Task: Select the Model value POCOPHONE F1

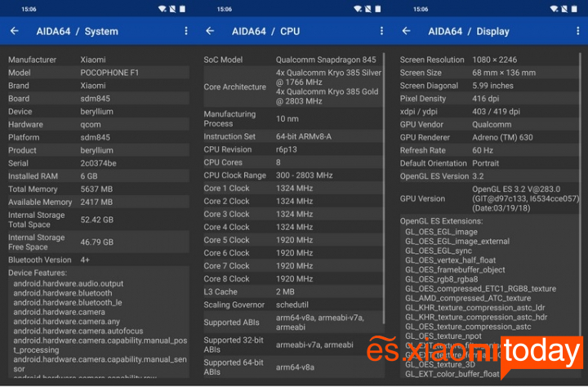Action: tap(109, 73)
